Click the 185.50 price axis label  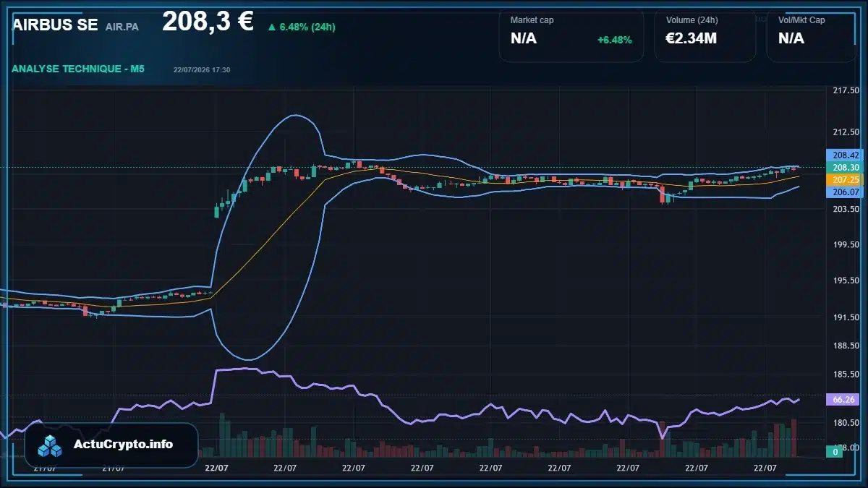pos(846,374)
